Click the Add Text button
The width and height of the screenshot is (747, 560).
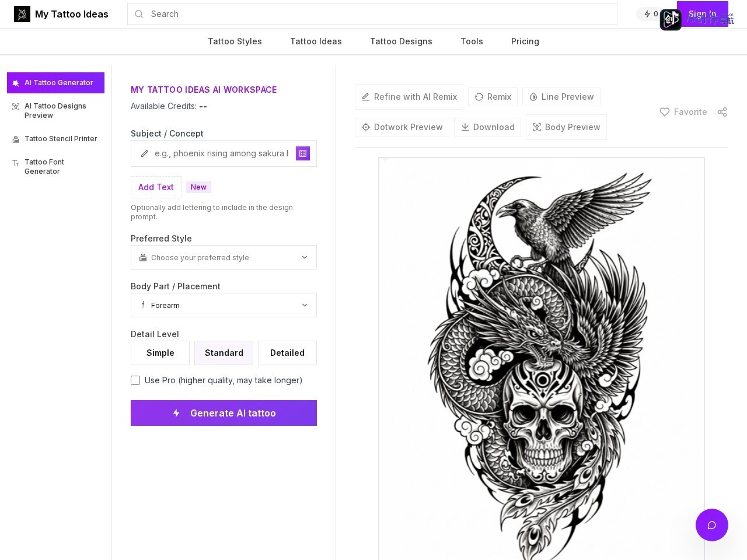point(156,187)
